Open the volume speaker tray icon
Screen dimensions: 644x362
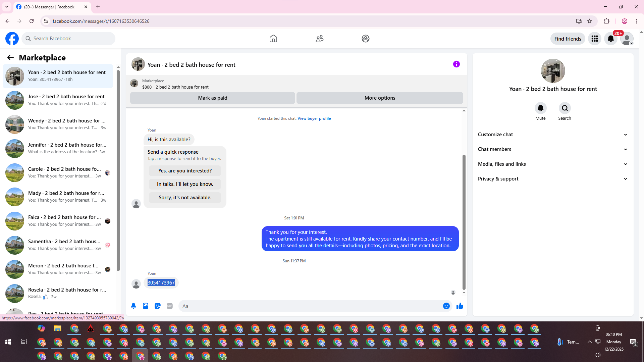(597, 355)
